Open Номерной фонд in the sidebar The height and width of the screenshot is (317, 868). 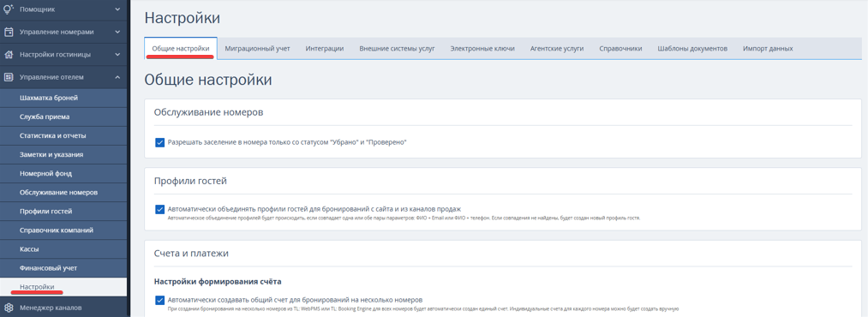63,174
